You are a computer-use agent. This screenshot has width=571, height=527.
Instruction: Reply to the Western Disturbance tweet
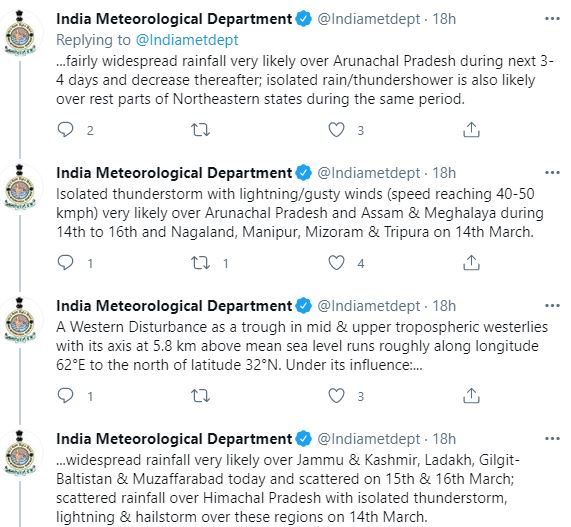click(66, 396)
